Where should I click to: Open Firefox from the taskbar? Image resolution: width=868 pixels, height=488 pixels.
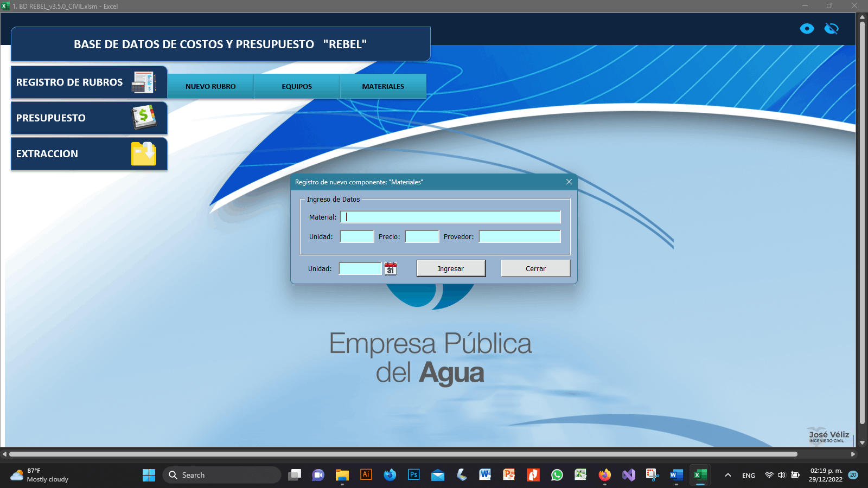coord(604,475)
